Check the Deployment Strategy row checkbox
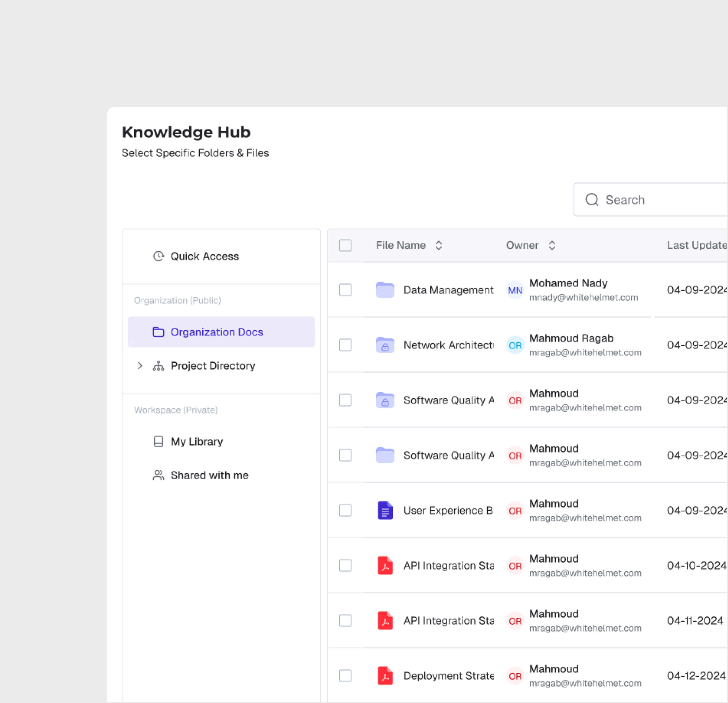728x703 pixels. coord(345,675)
